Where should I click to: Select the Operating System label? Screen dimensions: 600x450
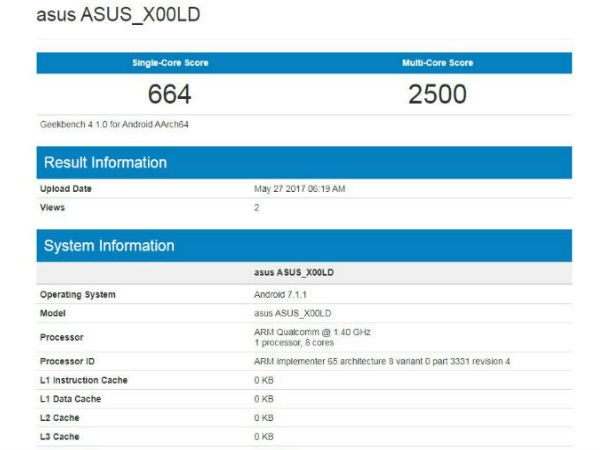coord(78,295)
